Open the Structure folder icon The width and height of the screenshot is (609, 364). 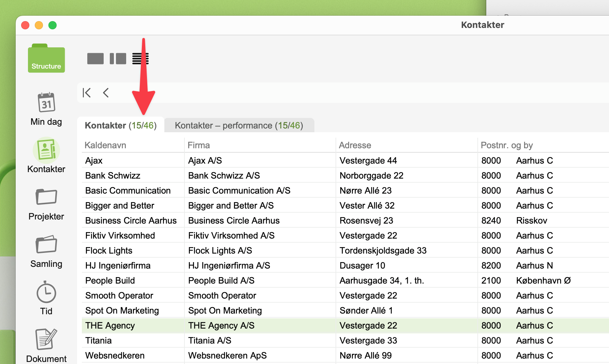[x=46, y=59]
